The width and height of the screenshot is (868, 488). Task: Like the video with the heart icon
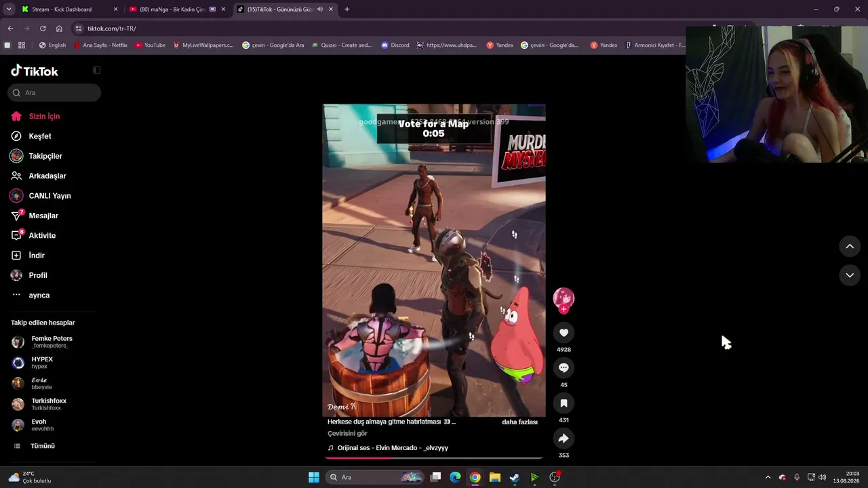564,332
